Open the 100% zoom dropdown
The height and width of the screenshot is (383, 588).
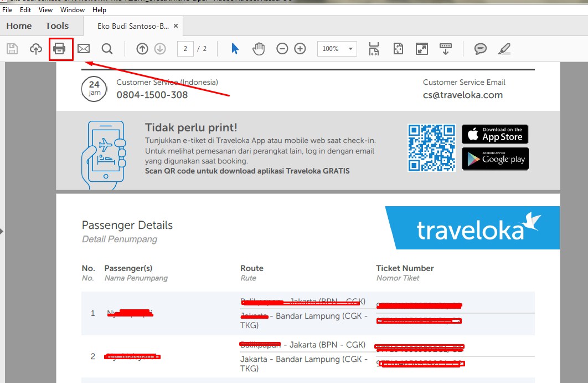337,49
